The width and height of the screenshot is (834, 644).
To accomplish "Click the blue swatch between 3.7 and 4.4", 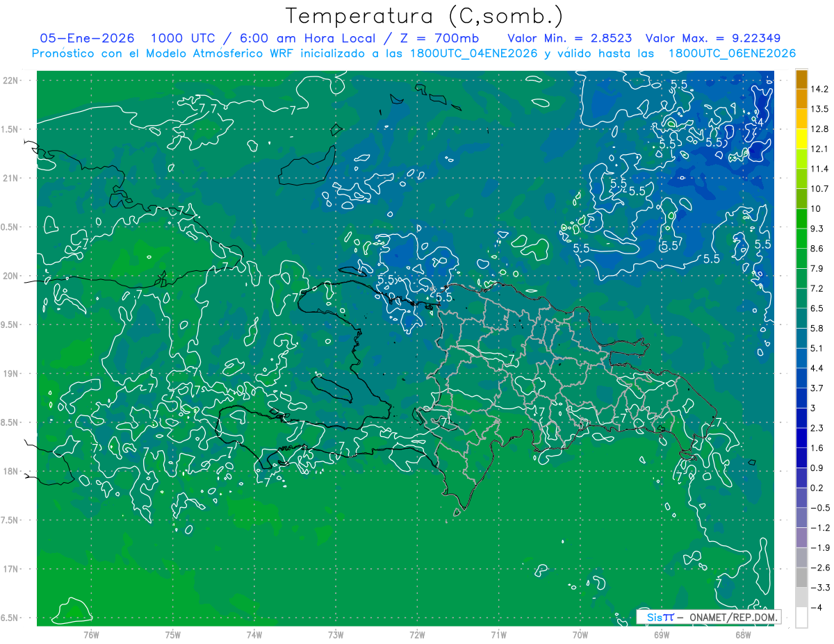I will 801,378.
